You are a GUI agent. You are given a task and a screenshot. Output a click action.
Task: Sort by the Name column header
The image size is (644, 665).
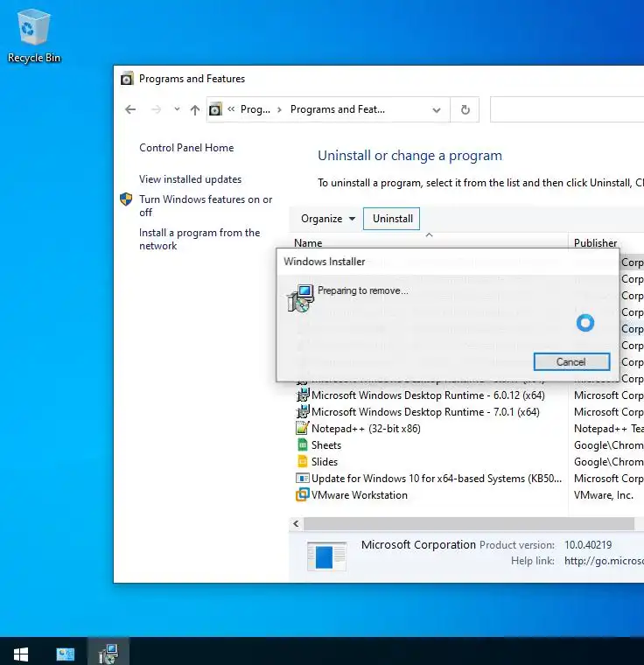pyautogui.click(x=308, y=243)
